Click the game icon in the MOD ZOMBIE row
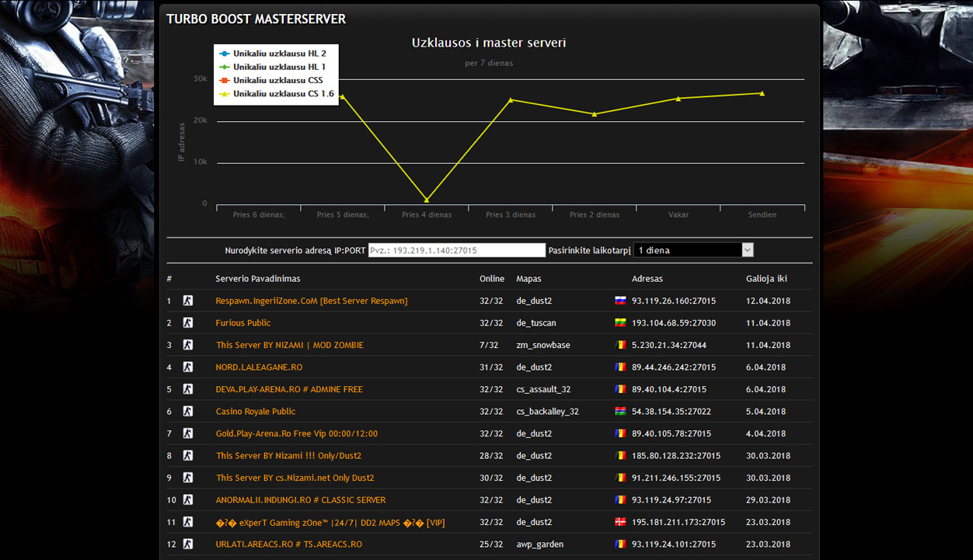The height and width of the screenshot is (560, 973). pyautogui.click(x=187, y=345)
